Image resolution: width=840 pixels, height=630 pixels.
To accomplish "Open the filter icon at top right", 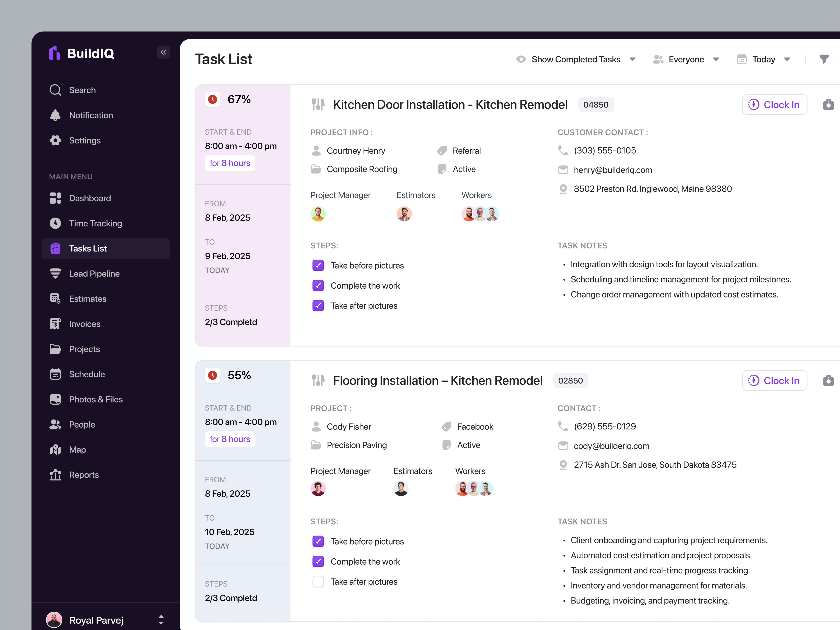I will pos(824,59).
